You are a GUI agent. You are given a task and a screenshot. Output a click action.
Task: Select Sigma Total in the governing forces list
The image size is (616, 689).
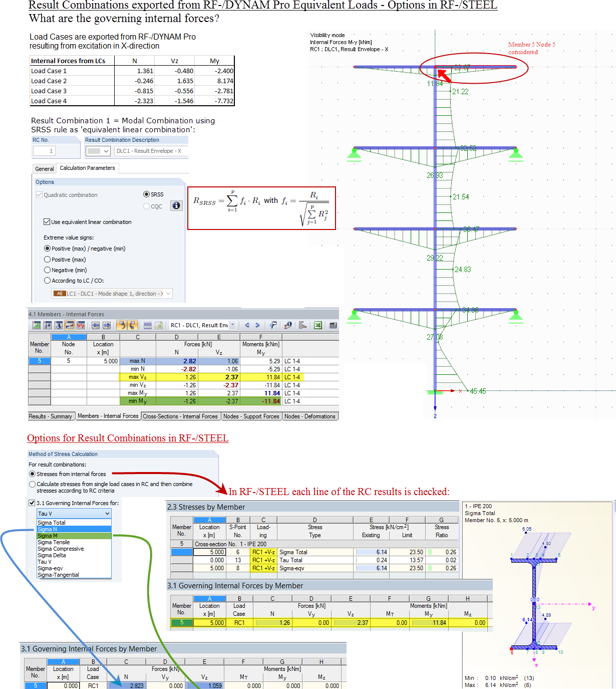tap(51, 522)
